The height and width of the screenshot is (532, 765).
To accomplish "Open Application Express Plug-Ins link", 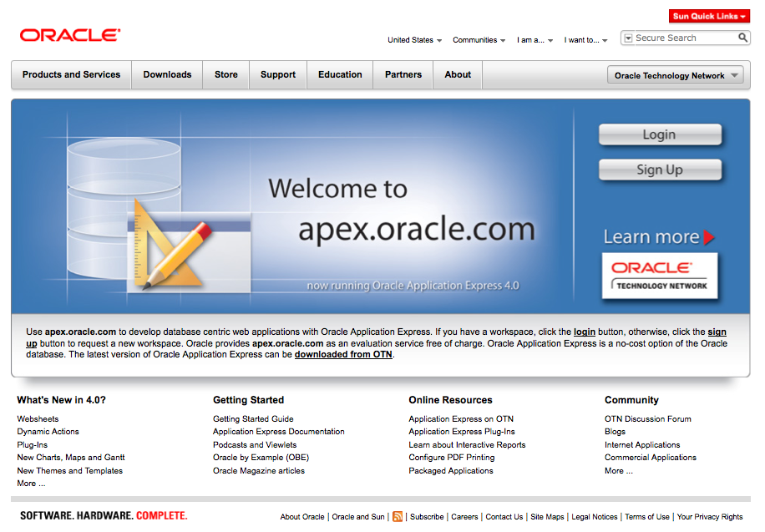I will pos(462,432).
